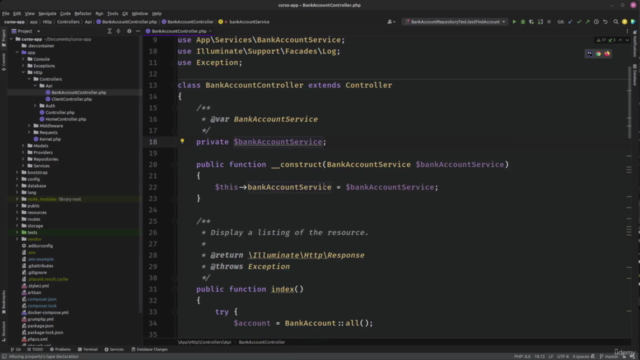
Task: Open the TODO tool window
Action: pyautogui.click(x=35, y=349)
